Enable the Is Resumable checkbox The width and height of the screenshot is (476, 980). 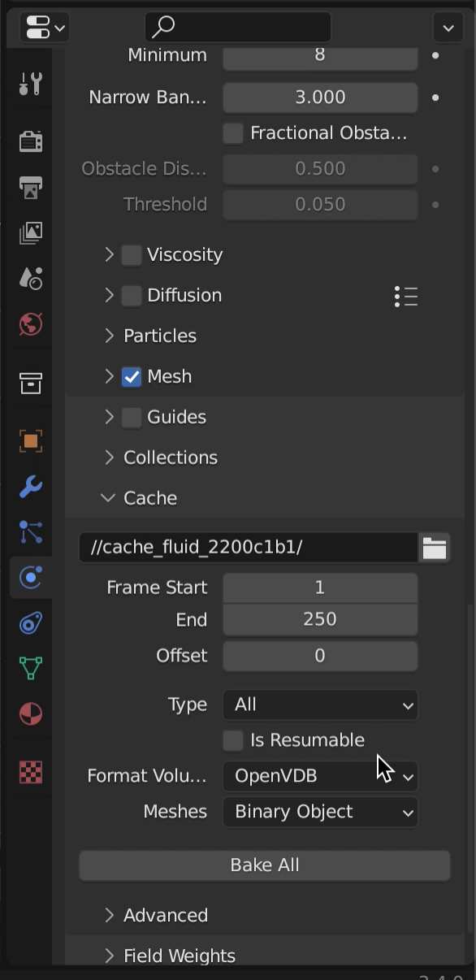233,740
